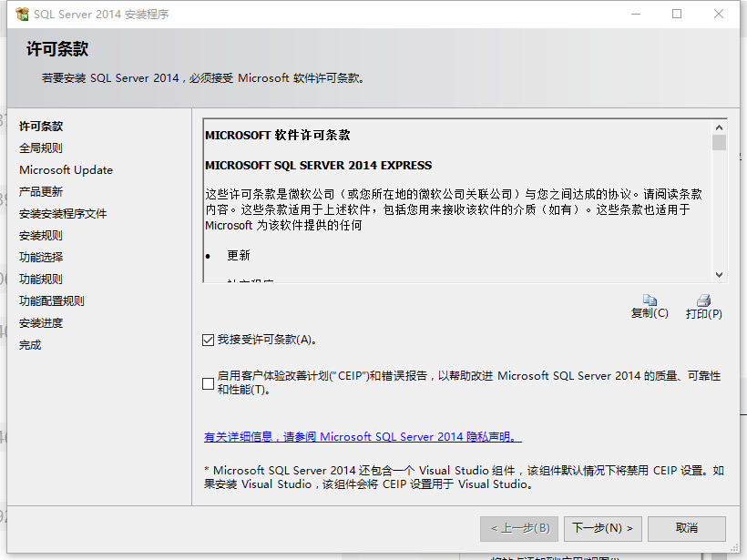Select the 许可条款 step in sidebar
Viewport: 747px width, 560px height.
point(41,127)
